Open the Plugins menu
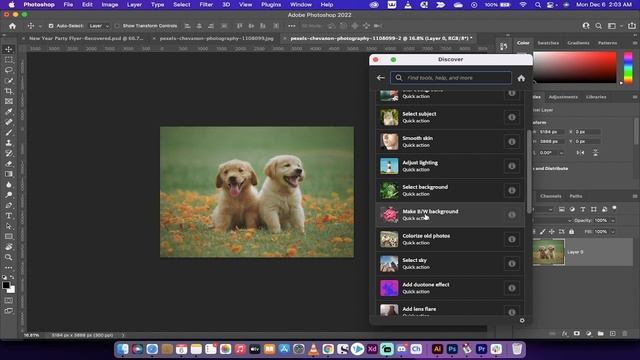 point(271,4)
